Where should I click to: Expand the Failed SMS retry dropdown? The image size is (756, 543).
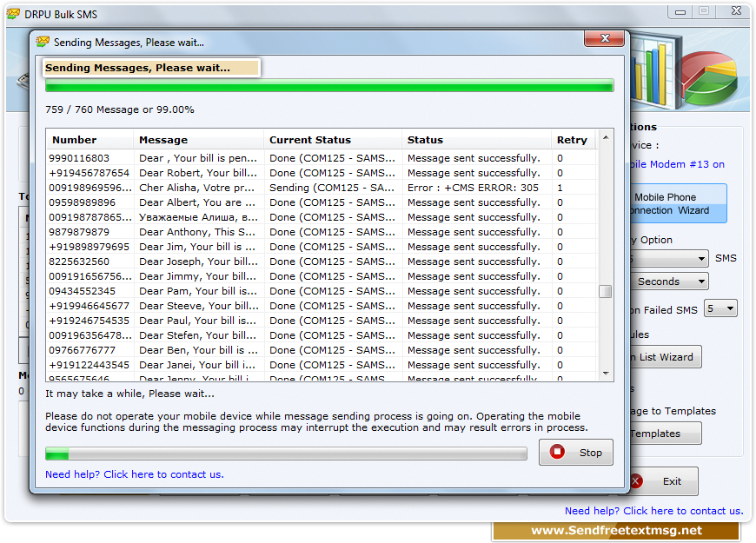coord(731,308)
